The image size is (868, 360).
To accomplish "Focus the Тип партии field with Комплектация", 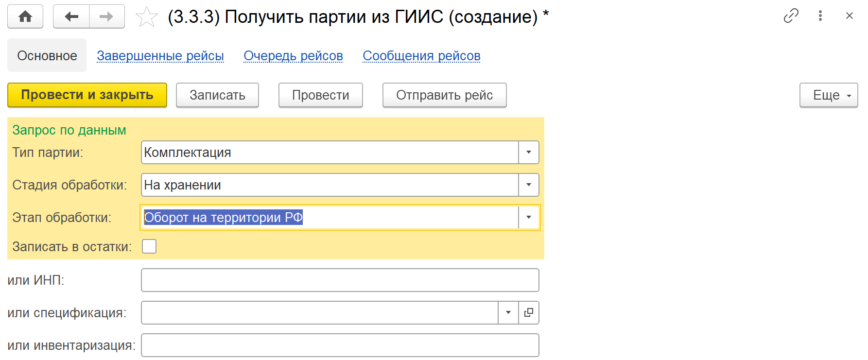I will 330,152.
